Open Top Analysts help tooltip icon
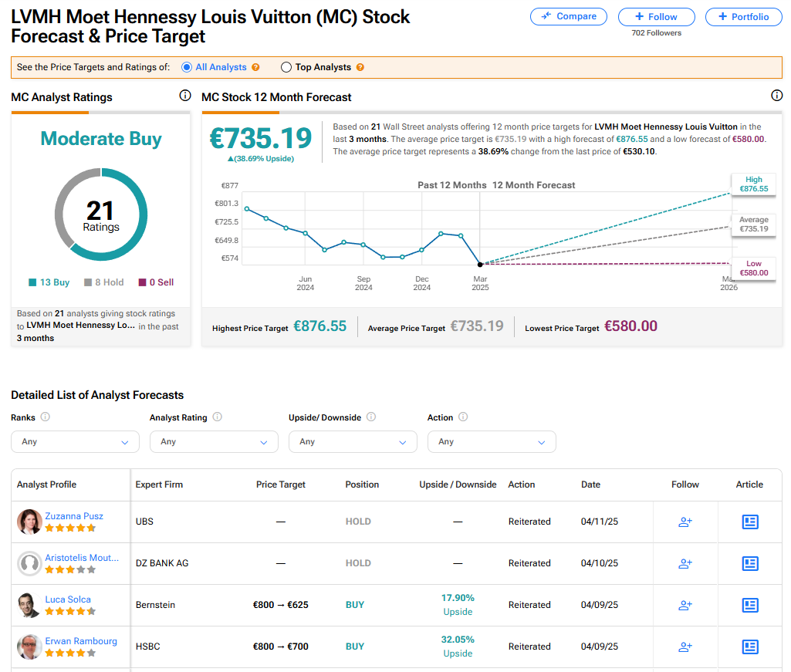The width and height of the screenshot is (791, 672). (x=360, y=67)
